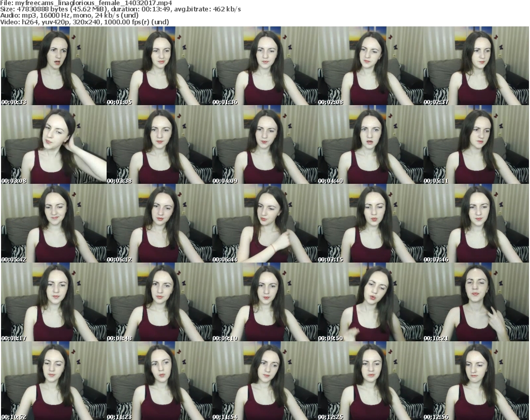Open the frame at 00:04:40

[x=370, y=144]
